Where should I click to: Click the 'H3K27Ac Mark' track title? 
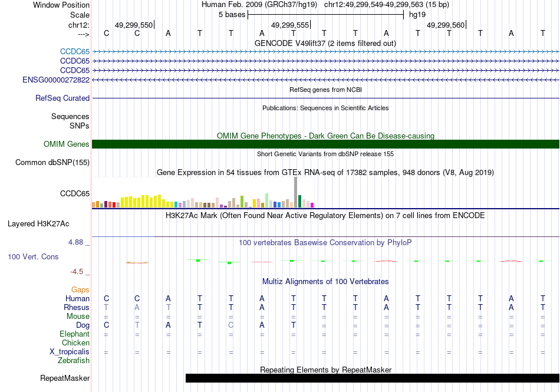point(325,215)
